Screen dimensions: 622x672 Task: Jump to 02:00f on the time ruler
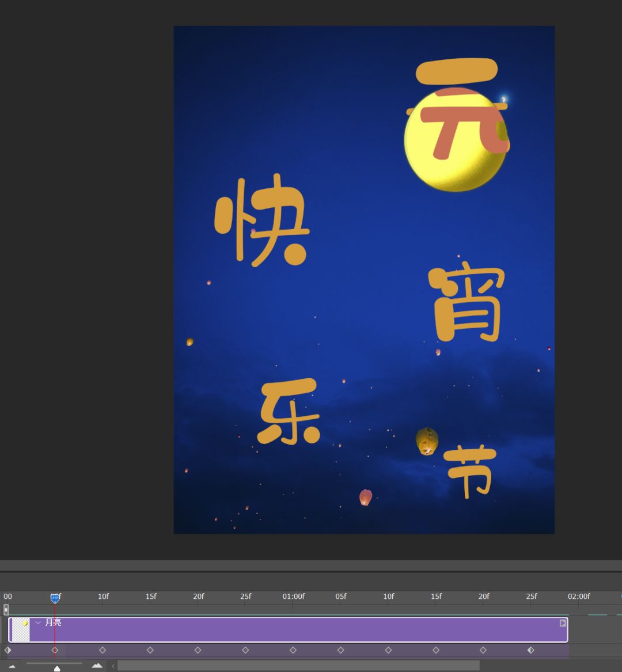tap(578, 597)
